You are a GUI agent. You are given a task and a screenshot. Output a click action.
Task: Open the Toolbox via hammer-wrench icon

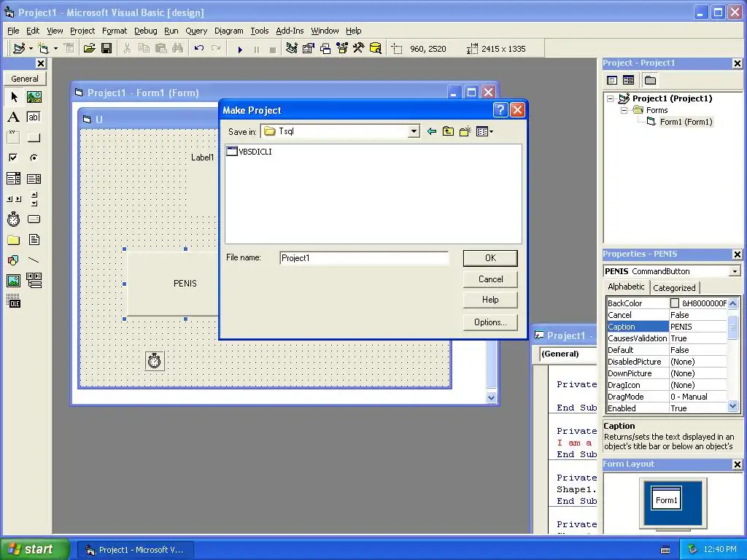(x=359, y=49)
